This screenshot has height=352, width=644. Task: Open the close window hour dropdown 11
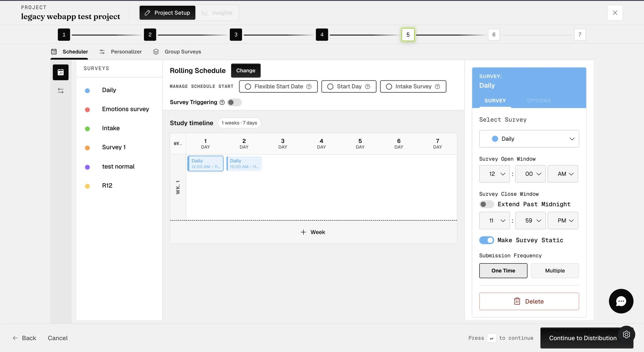click(x=495, y=220)
